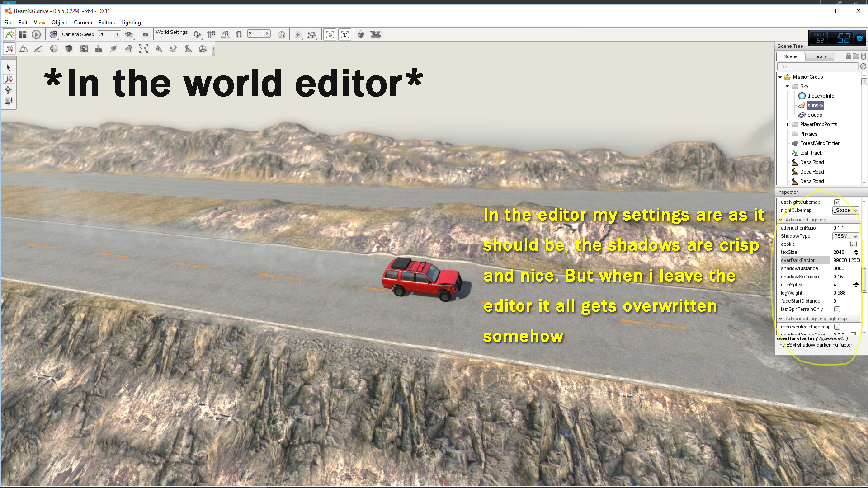Open the snap size arrow next to 2
The image size is (868, 488).
[267, 33]
